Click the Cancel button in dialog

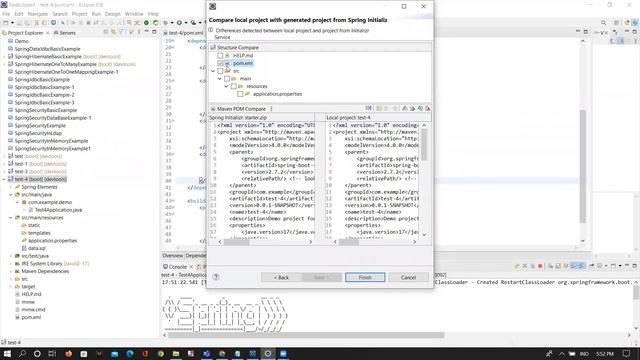click(x=408, y=278)
